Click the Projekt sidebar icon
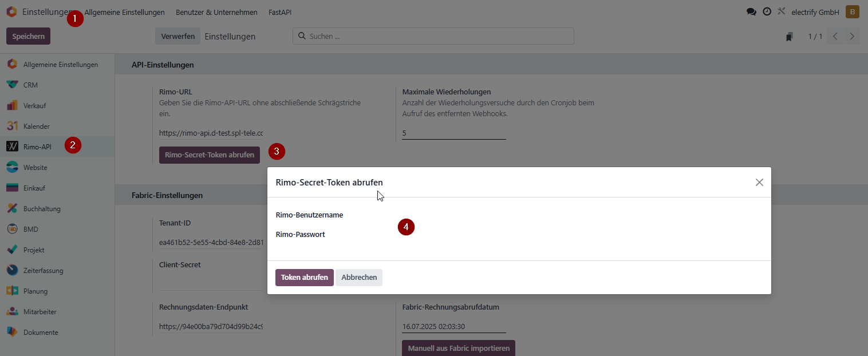868x356 pixels. (x=12, y=250)
